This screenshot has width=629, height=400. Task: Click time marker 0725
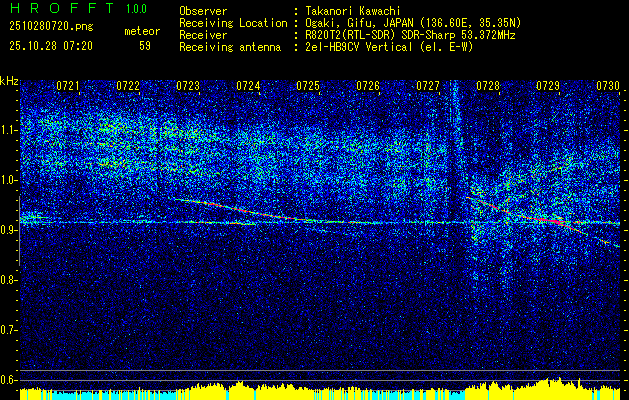click(x=308, y=86)
